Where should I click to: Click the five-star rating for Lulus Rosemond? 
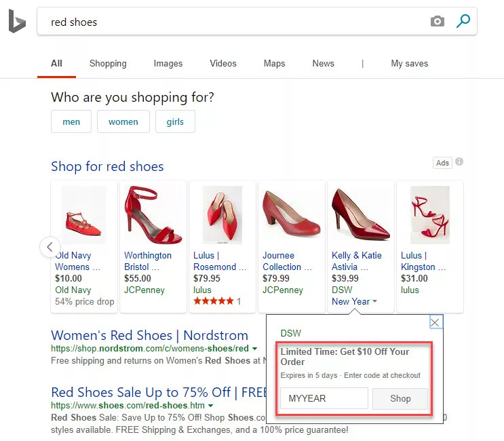coord(214,301)
